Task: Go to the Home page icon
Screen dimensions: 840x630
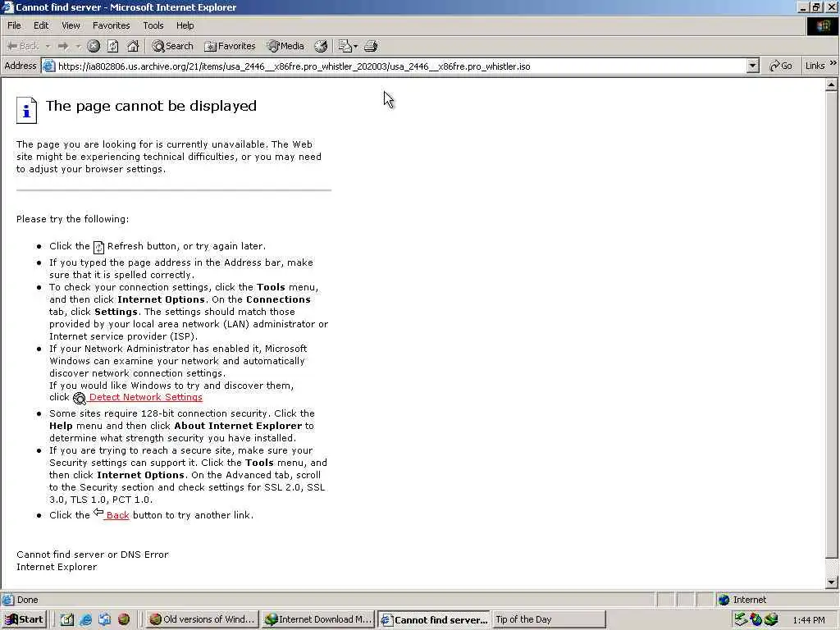Action: (x=133, y=46)
